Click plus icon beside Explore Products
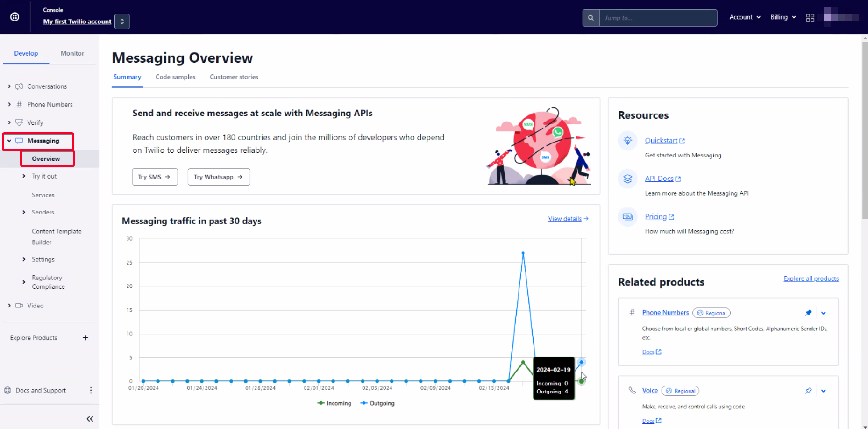 coord(85,338)
